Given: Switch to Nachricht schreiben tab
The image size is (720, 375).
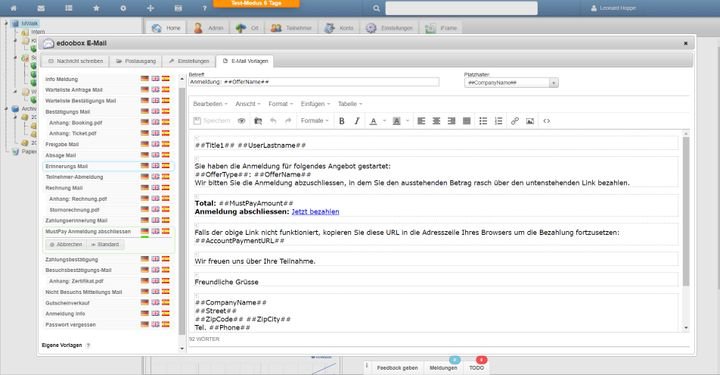Looking at the screenshot, I should click(76, 61).
